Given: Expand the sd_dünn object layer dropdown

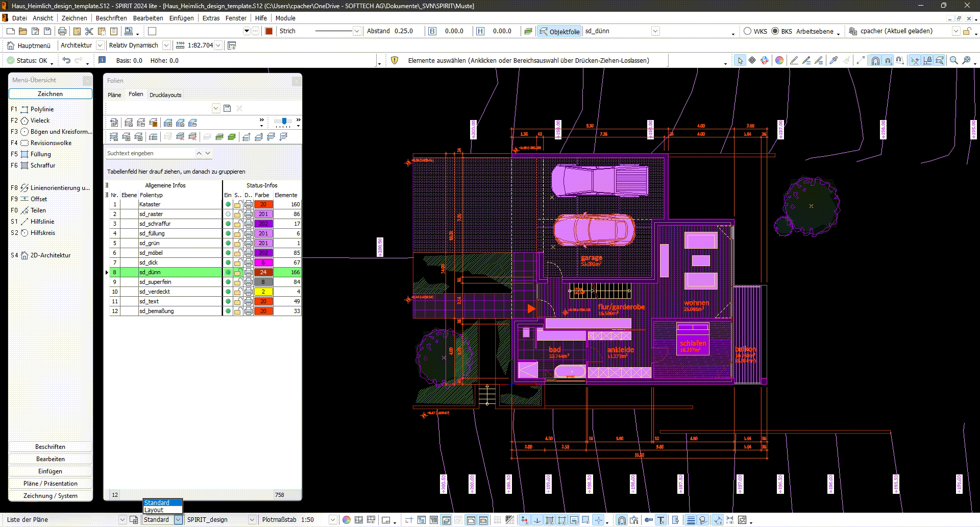Looking at the screenshot, I should click(655, 31).
